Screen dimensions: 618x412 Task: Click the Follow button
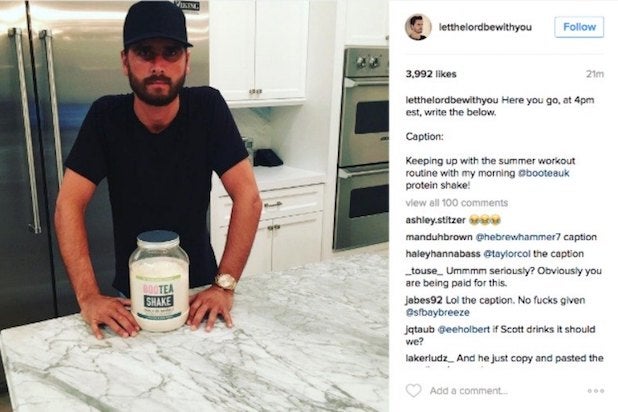click(579, 27)
